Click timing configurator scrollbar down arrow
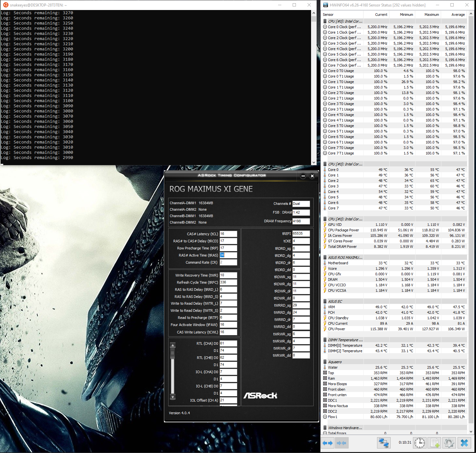This screenshot has width=476, height=453. [x=173, y=397]
